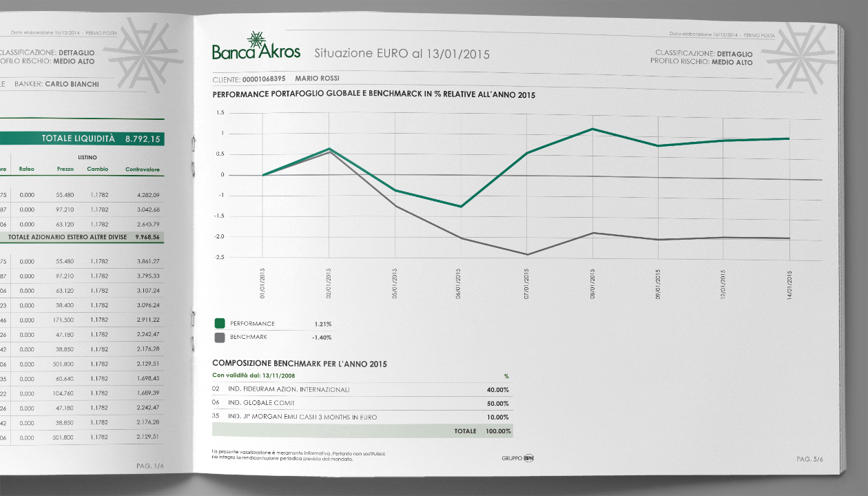The image size is (868, 496).
Task: Select the COMPOSIZIONE BENCHMARK PER L'ANNO 2015 heading
Action: tap(300, 363)
